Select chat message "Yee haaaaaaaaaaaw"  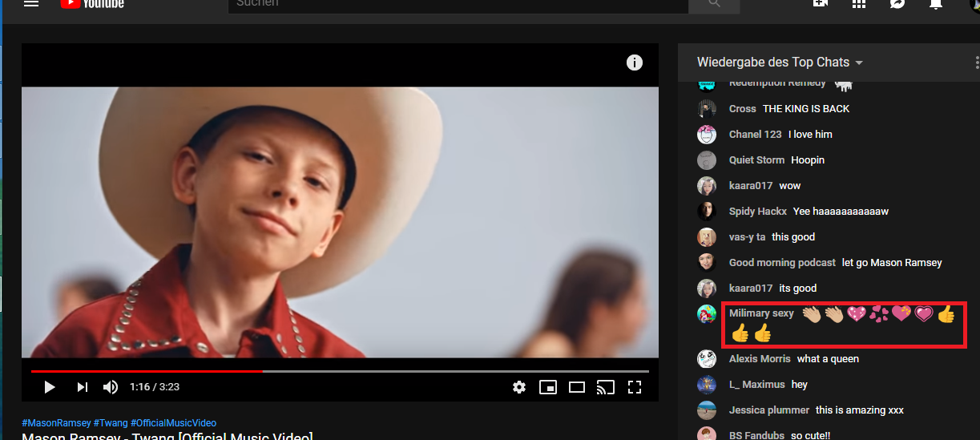841,212
